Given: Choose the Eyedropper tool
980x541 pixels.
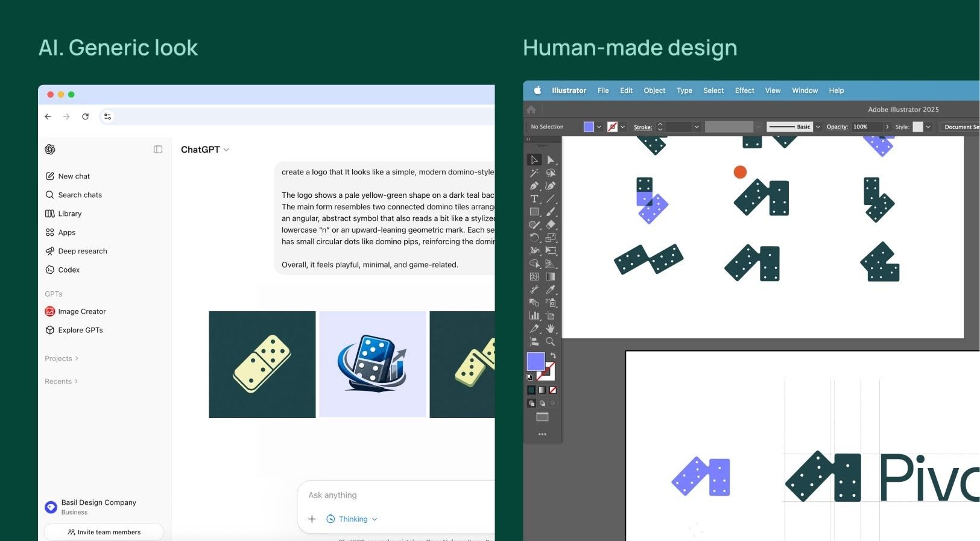Looking at the screenshot, I should pos(550,290).
